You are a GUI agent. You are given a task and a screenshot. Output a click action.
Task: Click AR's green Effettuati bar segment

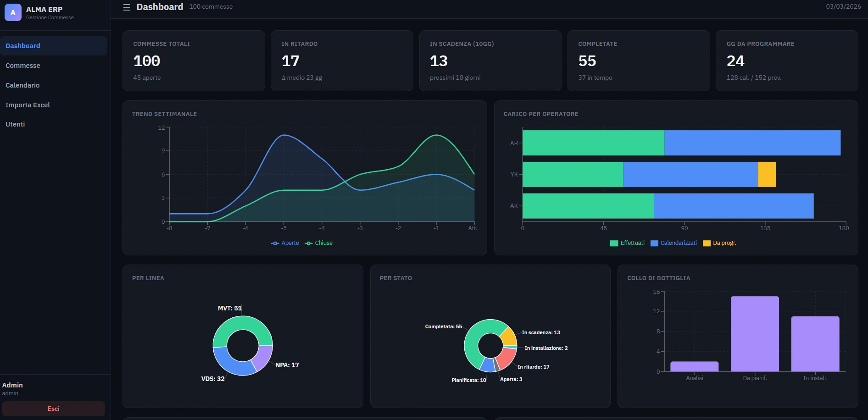pyautogui.click(x=593, y=143)
